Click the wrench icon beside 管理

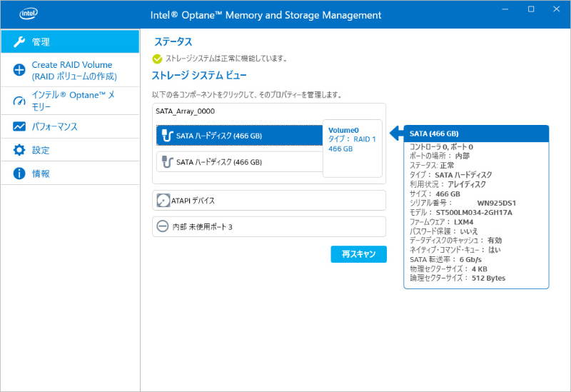pos(19,42)
